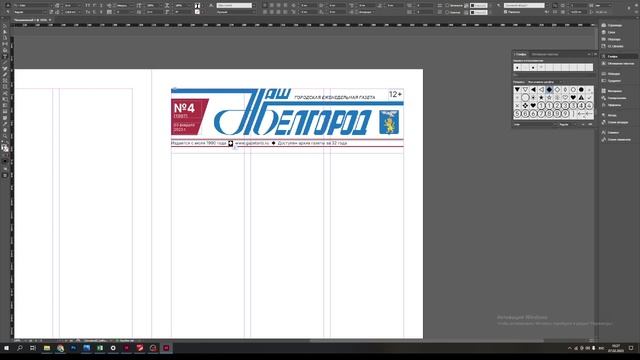640x360 pixels.
Task: Open Windows search from the taskbar
Action: (x=20, y=348)
